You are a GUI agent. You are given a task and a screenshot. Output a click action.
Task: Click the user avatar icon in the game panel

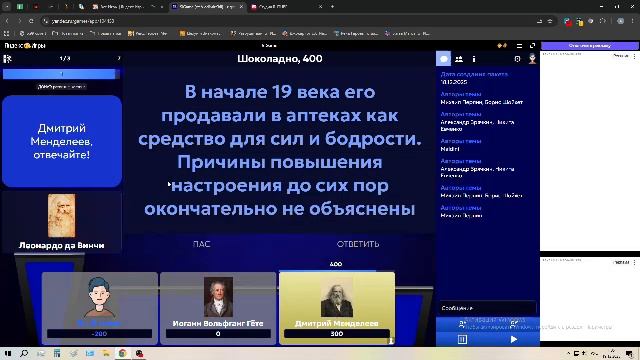point(532,59)
